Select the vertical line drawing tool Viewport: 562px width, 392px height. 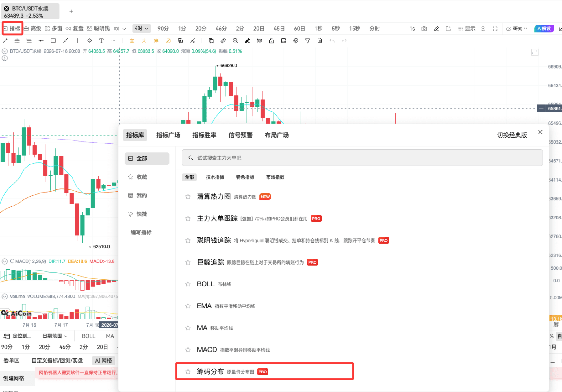coord(77,41)
